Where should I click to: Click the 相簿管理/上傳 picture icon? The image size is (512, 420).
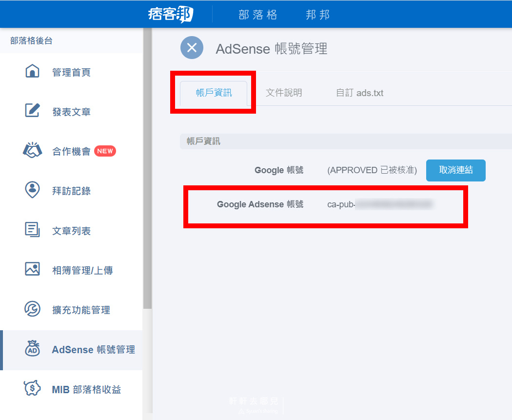(x=32, y=269)
